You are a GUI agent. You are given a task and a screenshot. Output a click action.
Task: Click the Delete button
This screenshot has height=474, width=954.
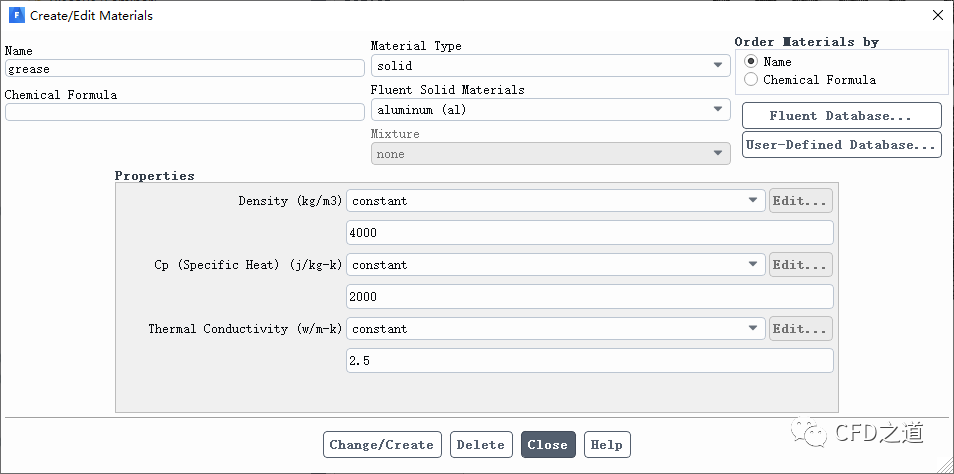coord(481,445)
